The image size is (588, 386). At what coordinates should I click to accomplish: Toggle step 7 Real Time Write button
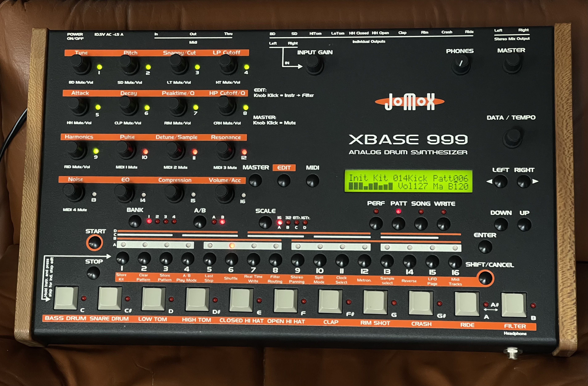pos(254,260)
